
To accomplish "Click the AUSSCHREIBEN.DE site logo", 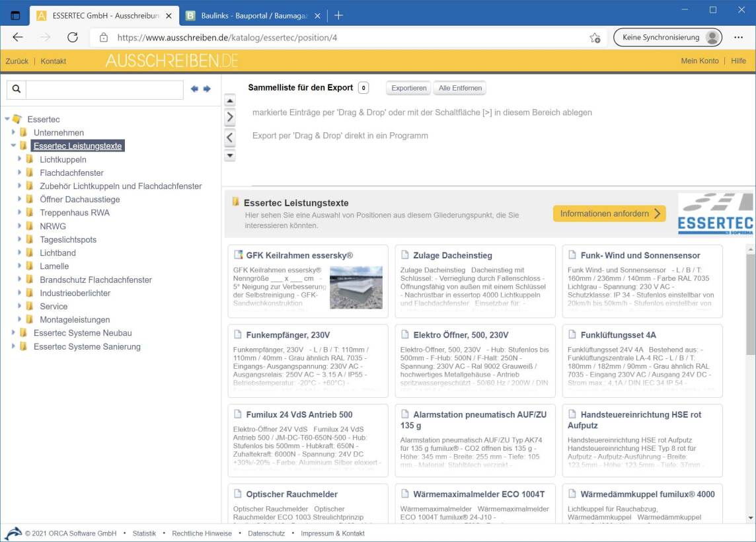I will [x=172, y=61].
